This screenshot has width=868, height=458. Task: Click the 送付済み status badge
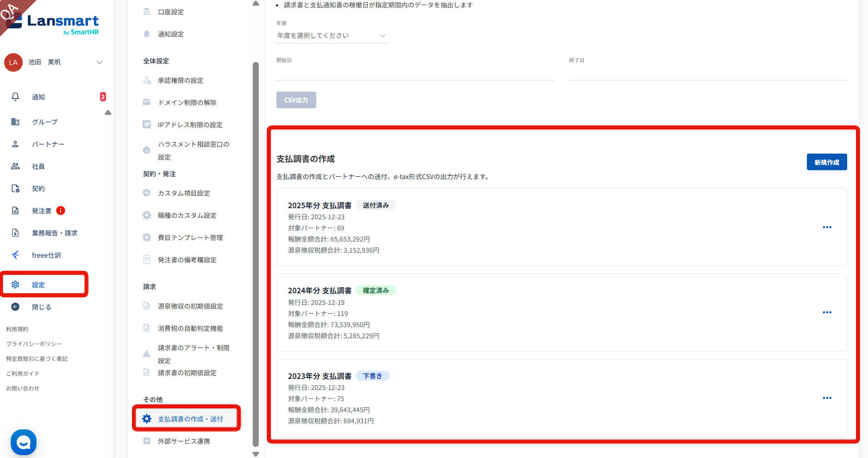(376, 205)
